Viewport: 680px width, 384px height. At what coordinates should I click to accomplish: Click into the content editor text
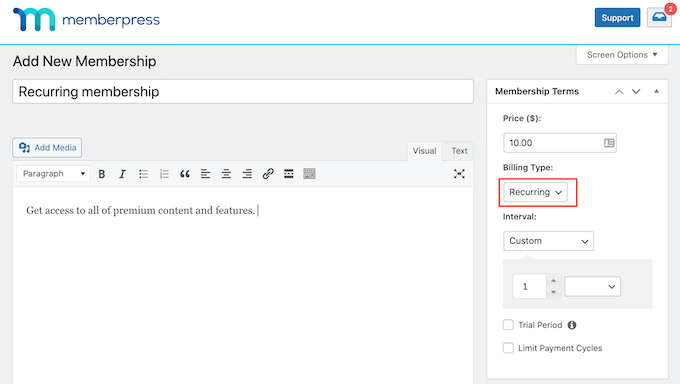[141, 210]
